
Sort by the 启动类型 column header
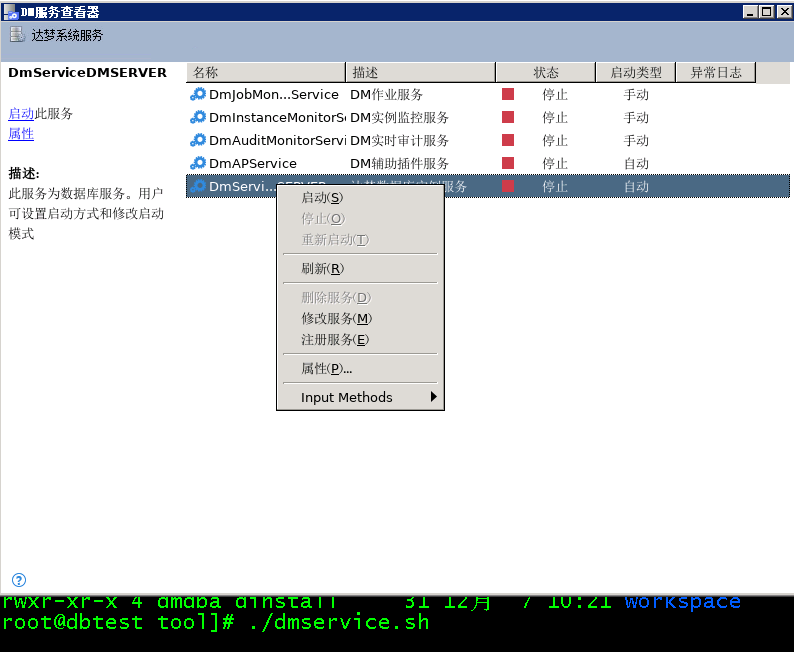pyautogui.click(x=636, y=72)
